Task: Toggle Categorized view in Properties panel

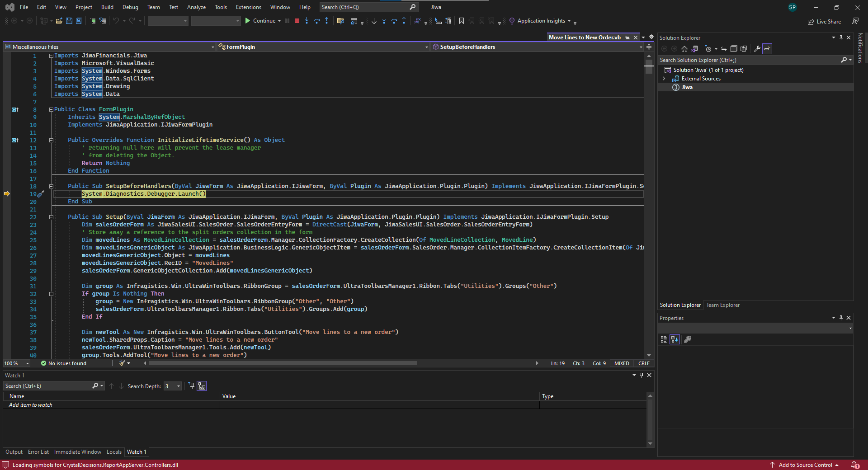Action: point(664,339)
